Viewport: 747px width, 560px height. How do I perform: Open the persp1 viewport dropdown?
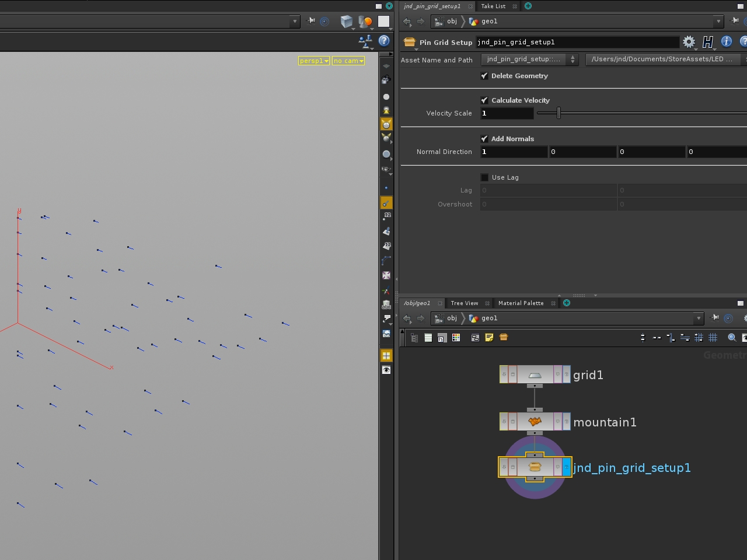pyautogui.click(x=314, y=61)
